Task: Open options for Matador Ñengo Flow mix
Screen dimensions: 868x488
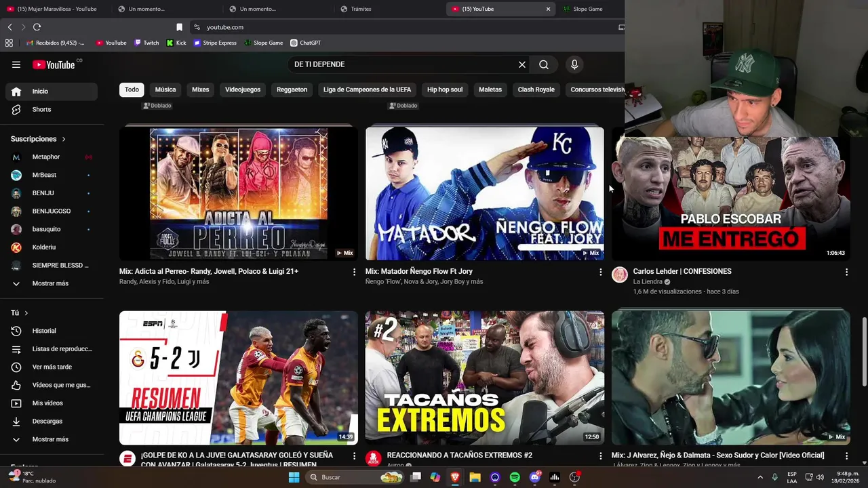Action: (600, 272)
